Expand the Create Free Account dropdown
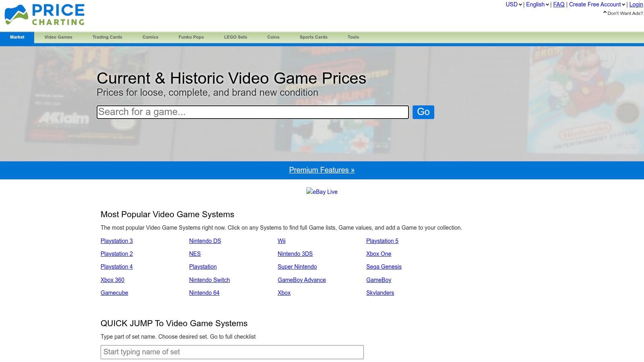Screen dimensions: 644x362 coord(597,4)
